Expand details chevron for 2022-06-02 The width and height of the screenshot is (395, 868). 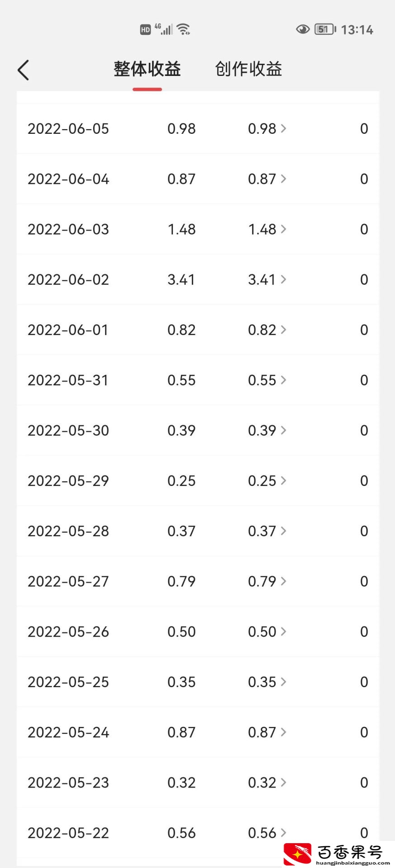[284, 279]
